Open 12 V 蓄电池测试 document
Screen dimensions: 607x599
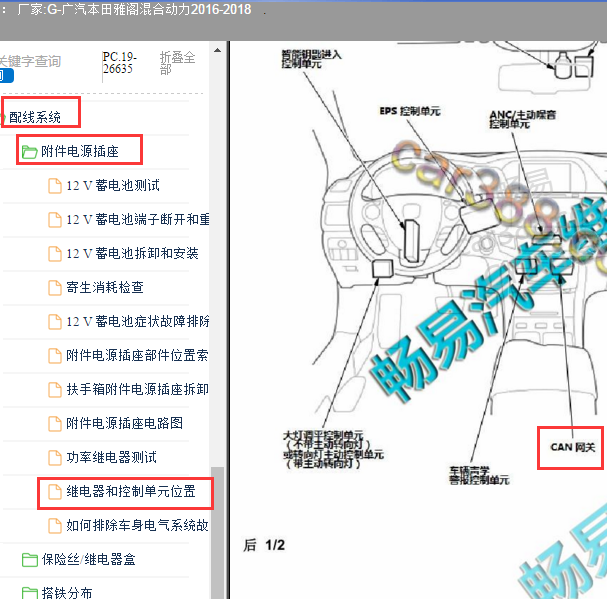pyautogui.click(x=113, y=185)
